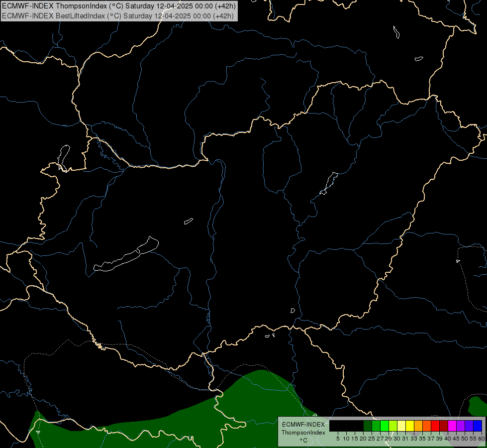Viewport: 487px width, 448px height.
Task: Select the lime 29–30 legend swatch
Action: (x=393, y=426)
